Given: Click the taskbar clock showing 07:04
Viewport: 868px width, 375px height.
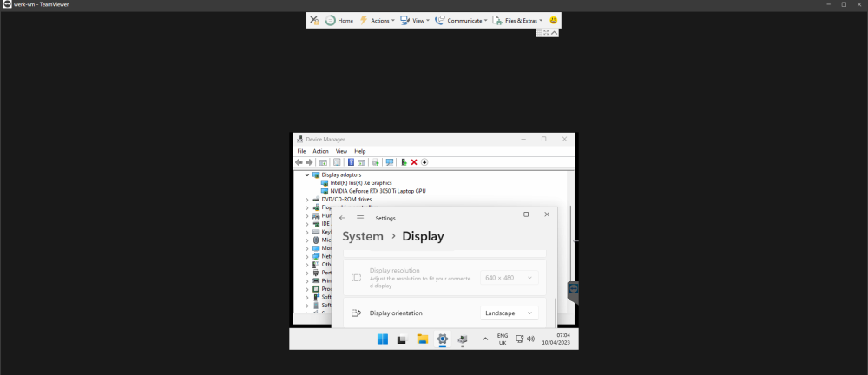Looking at the screenshot, I should (556, 339).
